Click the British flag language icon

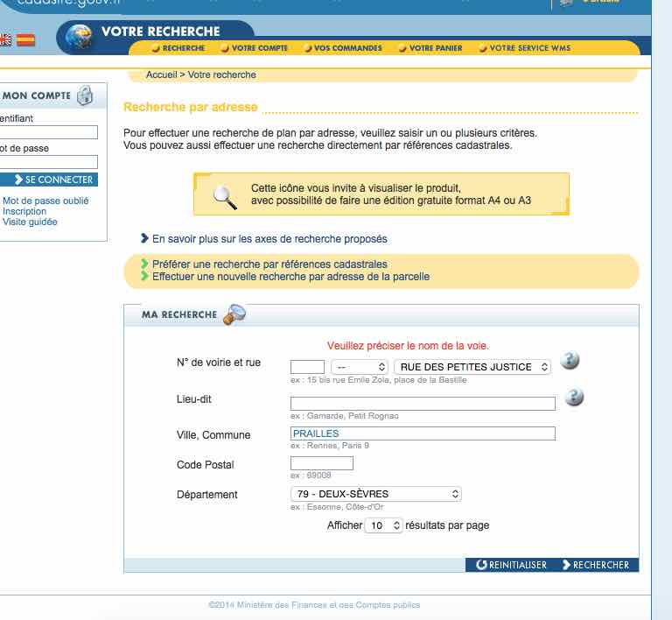pos(5,39)
